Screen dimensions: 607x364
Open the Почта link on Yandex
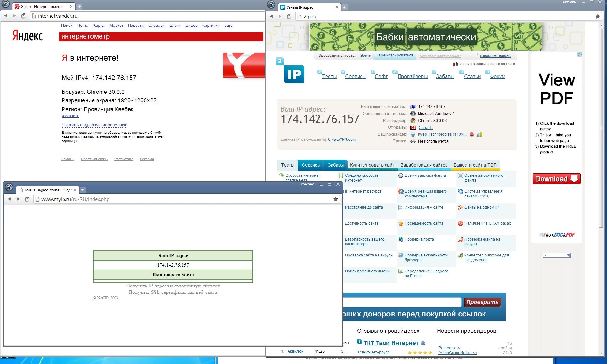pos(83,26)
